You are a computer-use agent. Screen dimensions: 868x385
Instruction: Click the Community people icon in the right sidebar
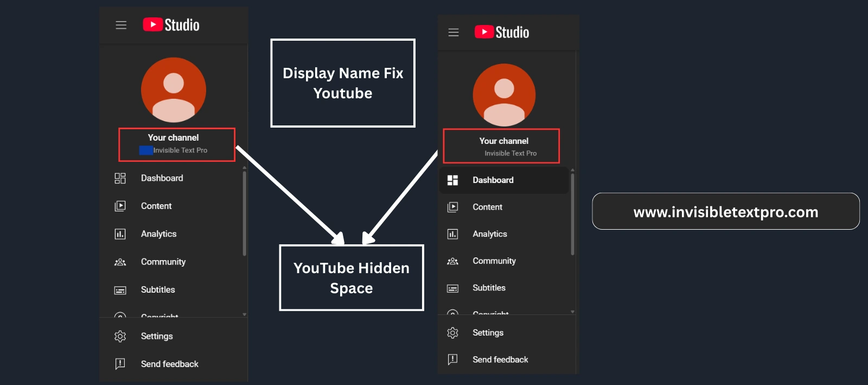tap(452, 261)
